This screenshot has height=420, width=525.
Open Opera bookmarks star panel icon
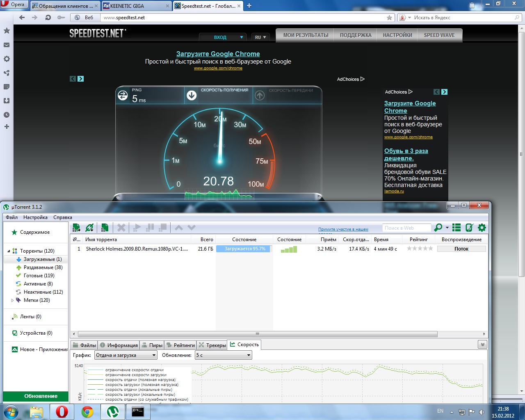7,31
